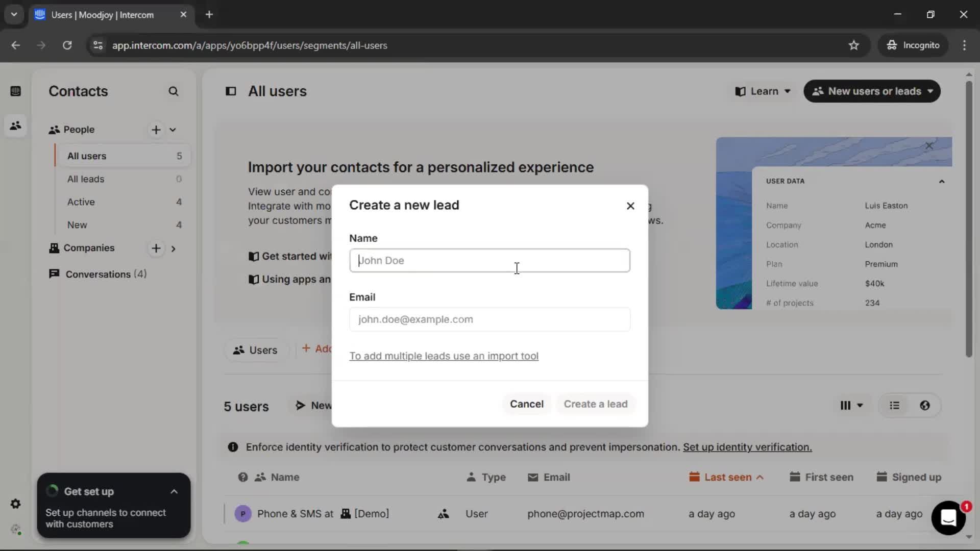Go back in the browser

pyautogui.click(x=15, y=45)
